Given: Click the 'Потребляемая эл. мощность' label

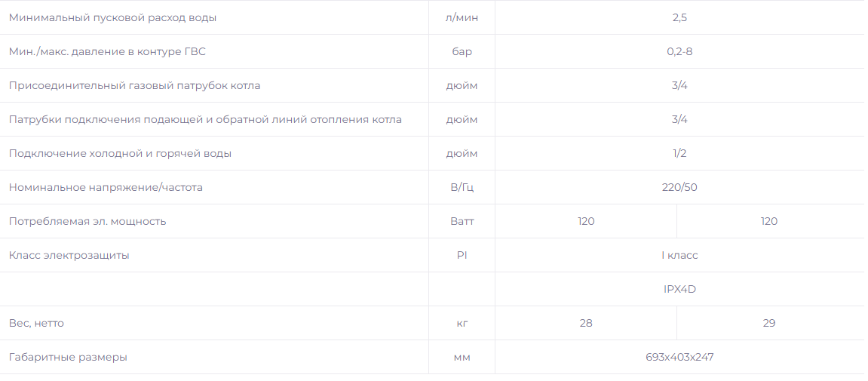Looking at the screenshot, I should tap(87, 222).
